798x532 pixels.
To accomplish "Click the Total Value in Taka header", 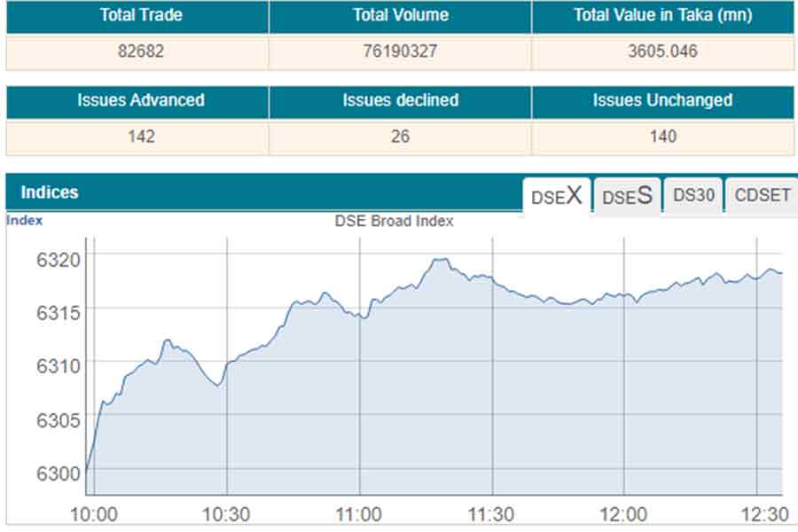I will coord(661,16).
